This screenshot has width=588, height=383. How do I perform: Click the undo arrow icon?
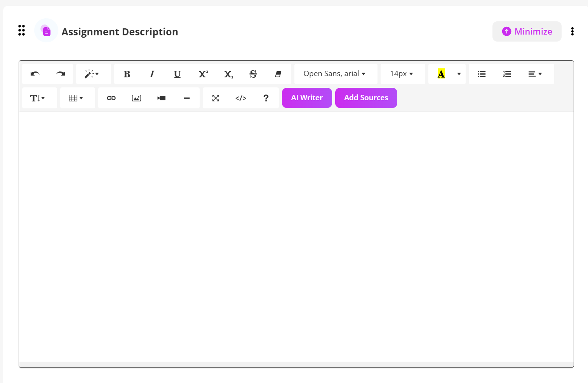35,74
